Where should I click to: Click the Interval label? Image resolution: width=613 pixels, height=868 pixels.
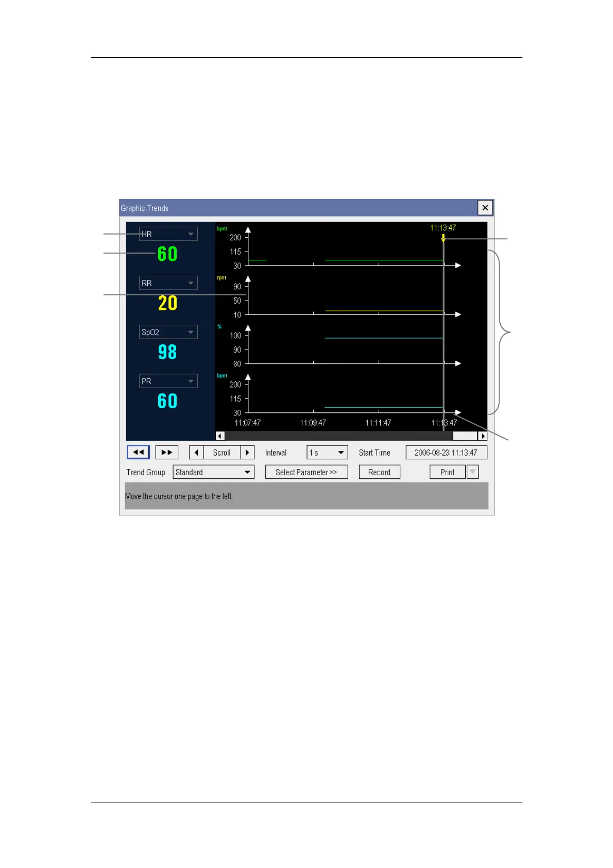(x=276, y=453)
